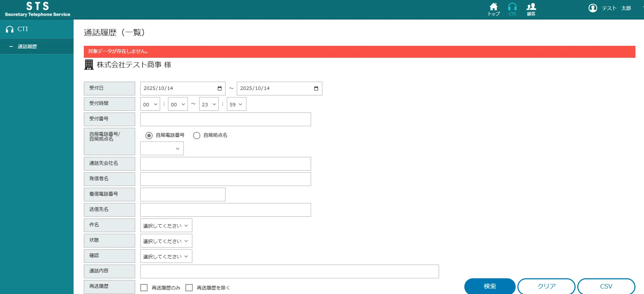644x294 pixels.
Task: Open calendar picker for start date
Action: click(220, 89)
